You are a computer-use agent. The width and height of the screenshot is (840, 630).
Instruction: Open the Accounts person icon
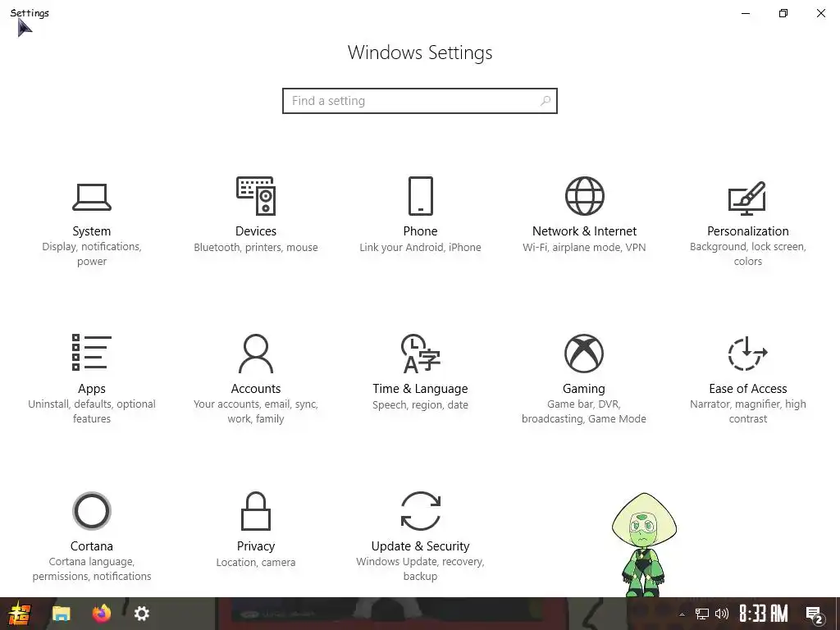[x=256, y=353]
